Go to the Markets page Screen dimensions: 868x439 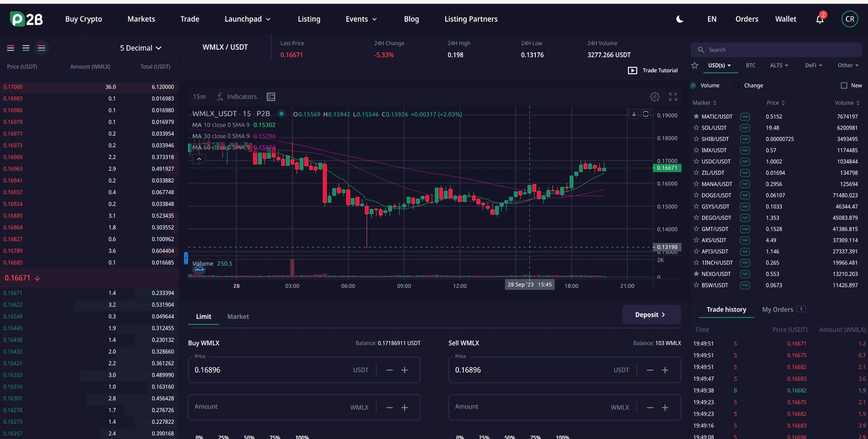tap(141, 19)
